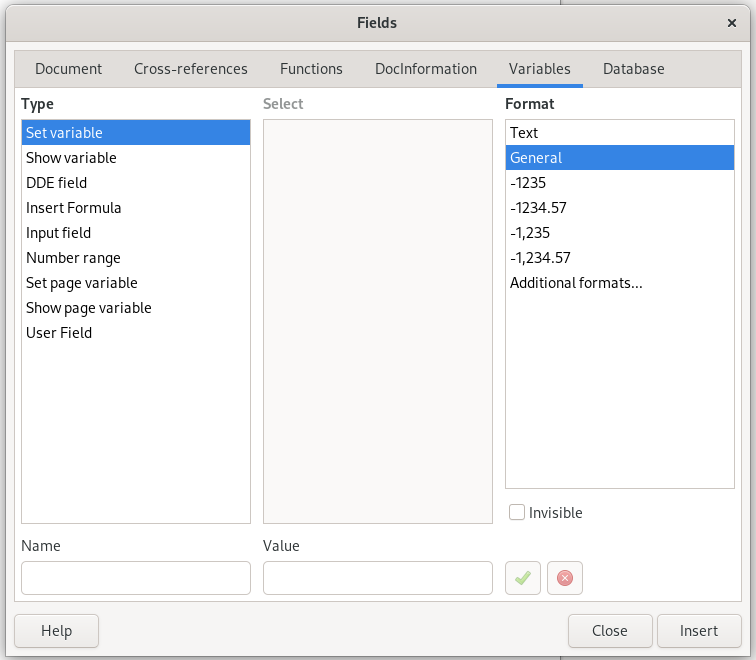Pick User Field from Type list
Image resolution: width=756 pixels, height=660 pixels.
coord(59,333)
